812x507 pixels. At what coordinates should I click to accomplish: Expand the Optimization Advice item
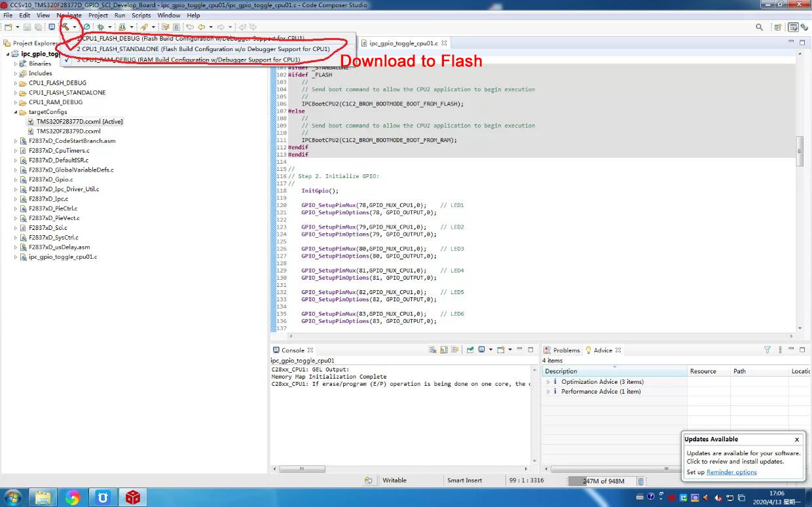[x=549, y=382]
